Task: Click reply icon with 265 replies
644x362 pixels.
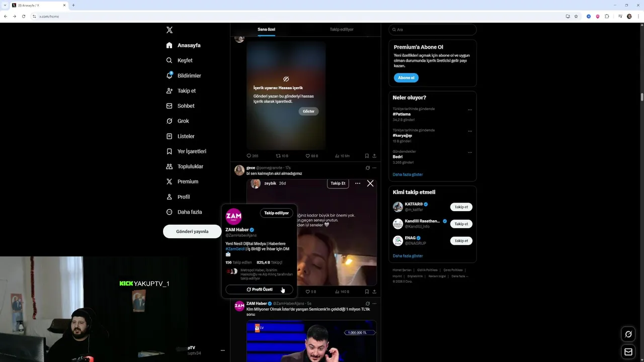Action: [252, 156]
